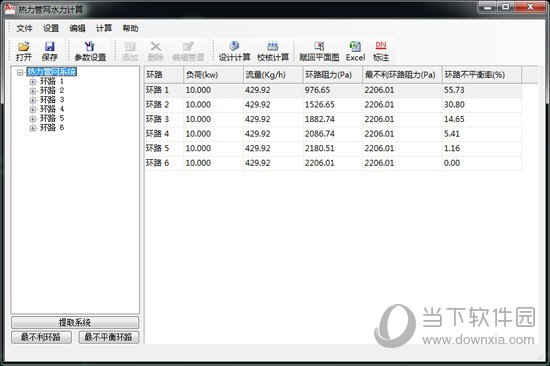Click 环路阻力(Pa) column header
This screenshot has height=366, width=550.
click(333, 75)
